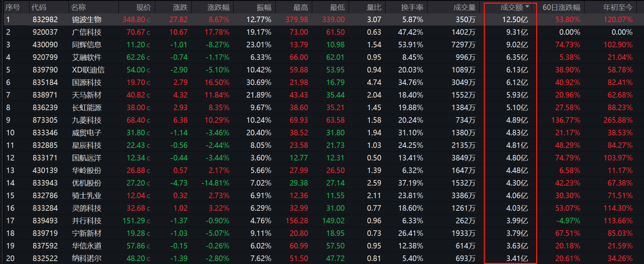
Task: Click stock code 873305
Action: pyautogui.click(x=45, y=120)
